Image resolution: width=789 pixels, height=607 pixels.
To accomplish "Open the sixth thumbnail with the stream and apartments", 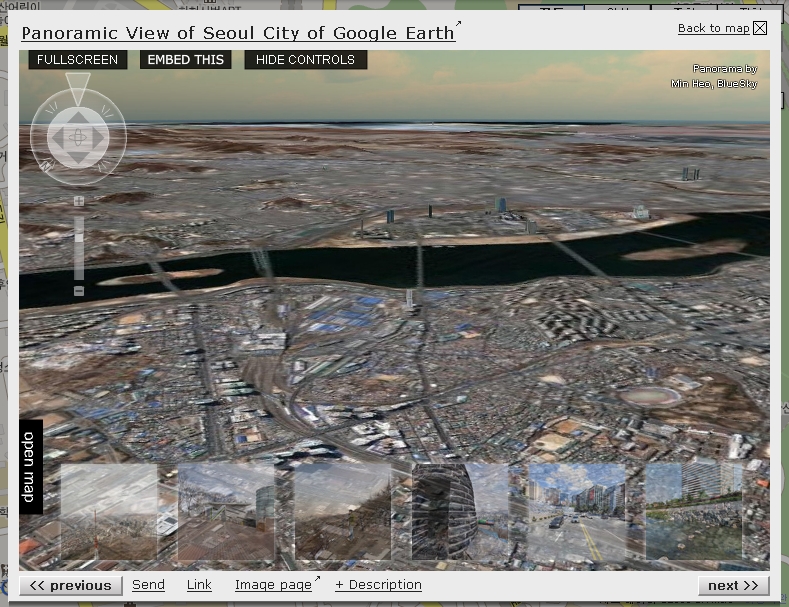I will 694,511.
